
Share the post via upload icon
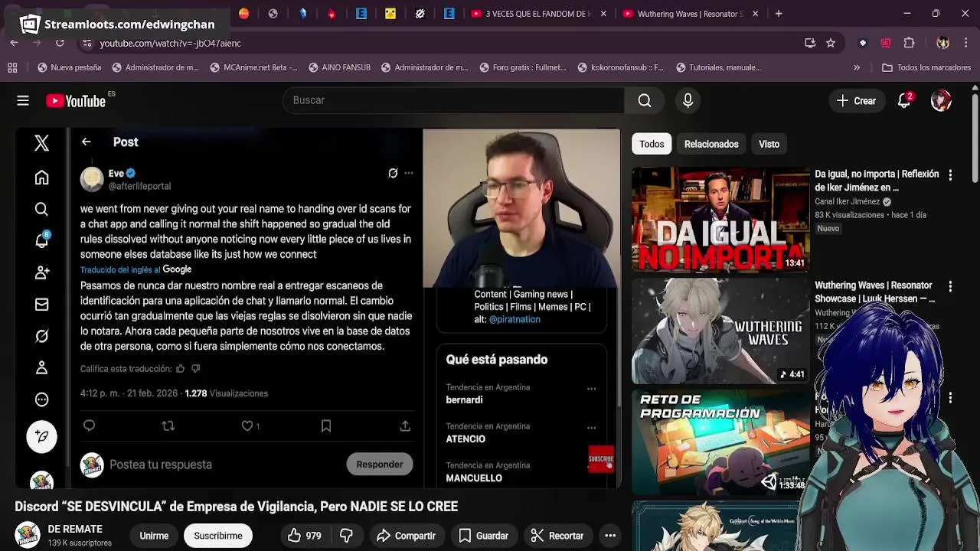(405, 425)
